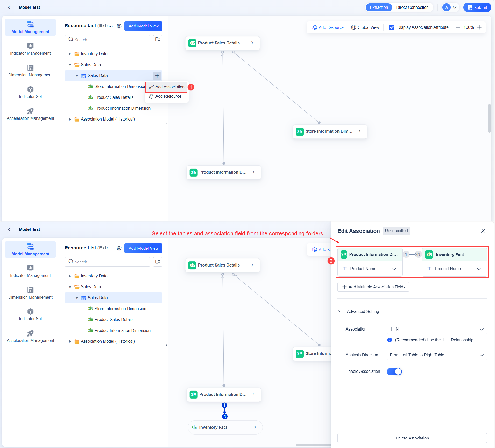Screen dimensions: 495x448
Task: Zoom out with the minus icon near 100%
Action: (458, 27)
